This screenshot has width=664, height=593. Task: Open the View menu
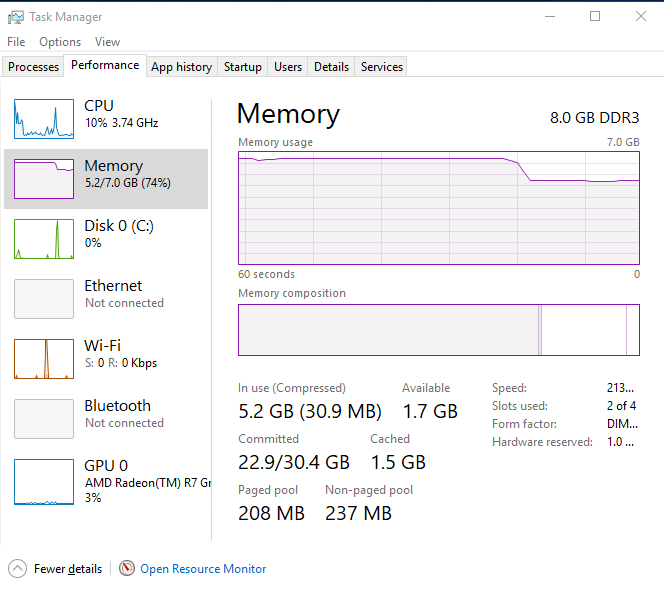point(107,42)
